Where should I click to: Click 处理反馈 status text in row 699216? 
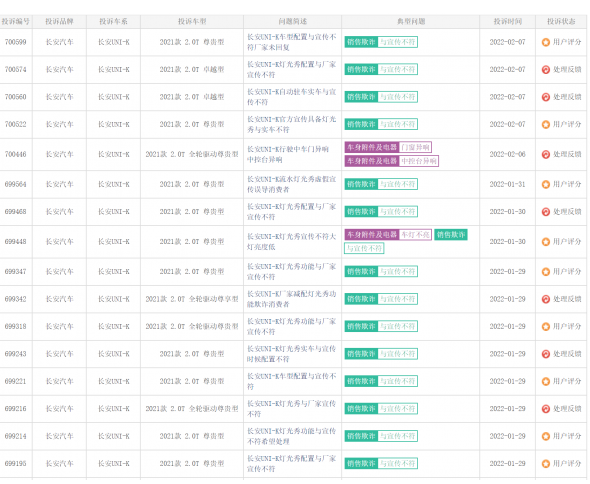567,409
